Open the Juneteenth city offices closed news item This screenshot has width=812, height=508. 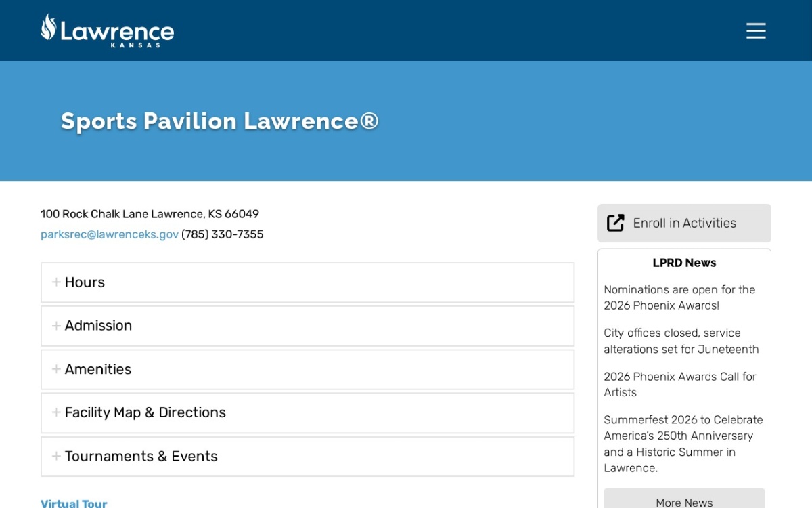tap(681, 341)
